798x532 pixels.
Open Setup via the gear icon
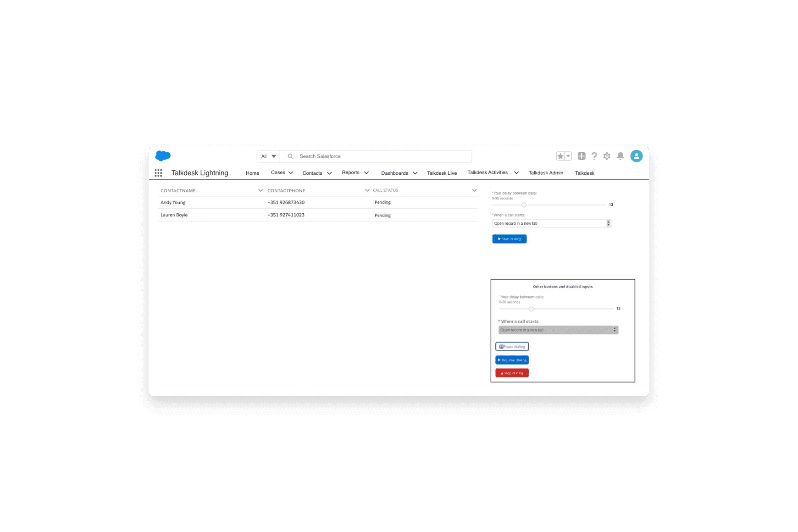coord(606,156)
